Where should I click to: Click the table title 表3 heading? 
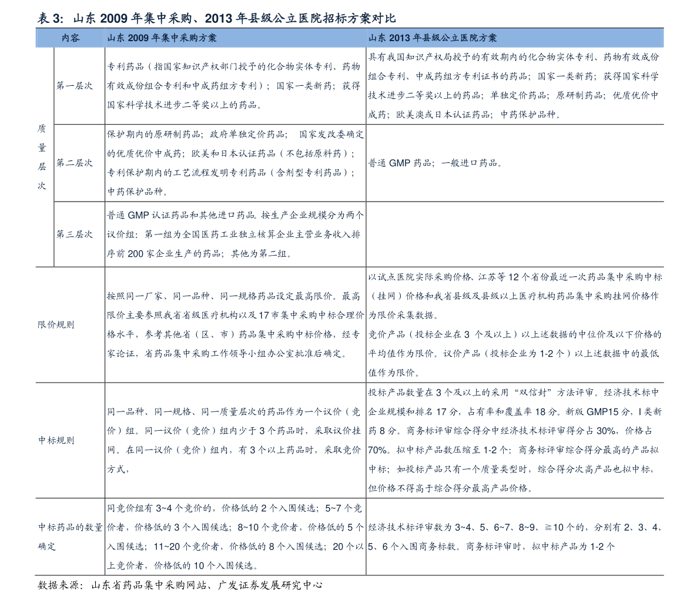[x=216, y=18]
